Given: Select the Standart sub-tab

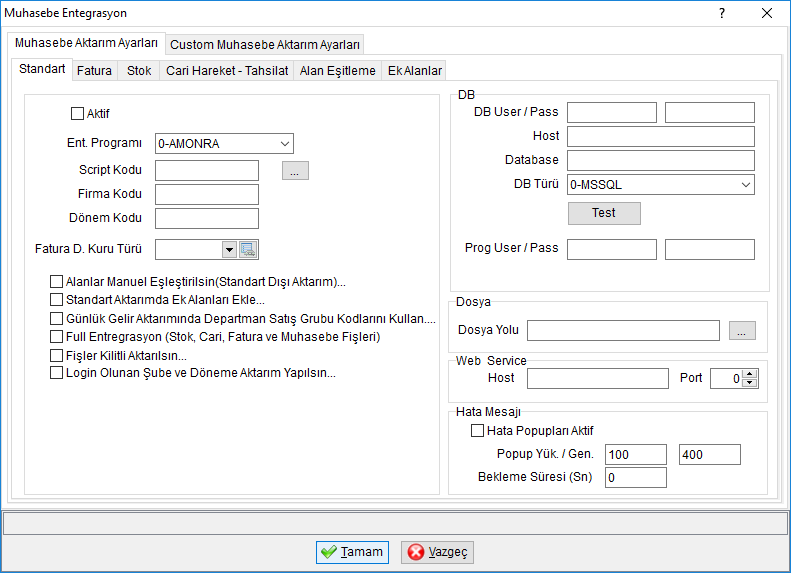Looking at the screenshot, I should click(x=42, y=69).
